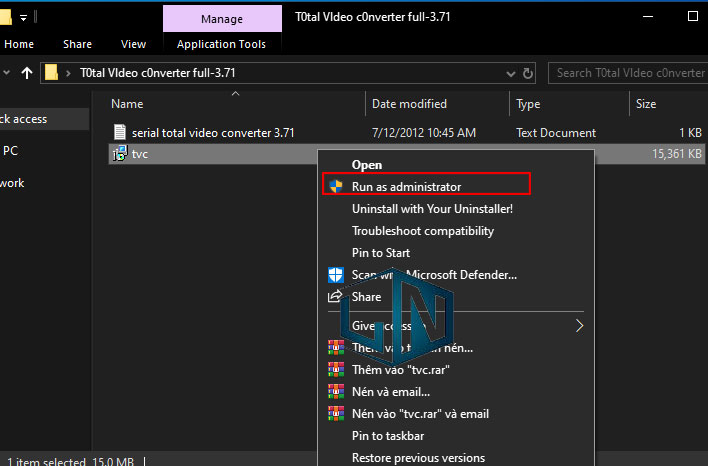Screen dimensions: 708x466
Task: Switch to the Share ribbon tab
Action: [x=77, y=44]
